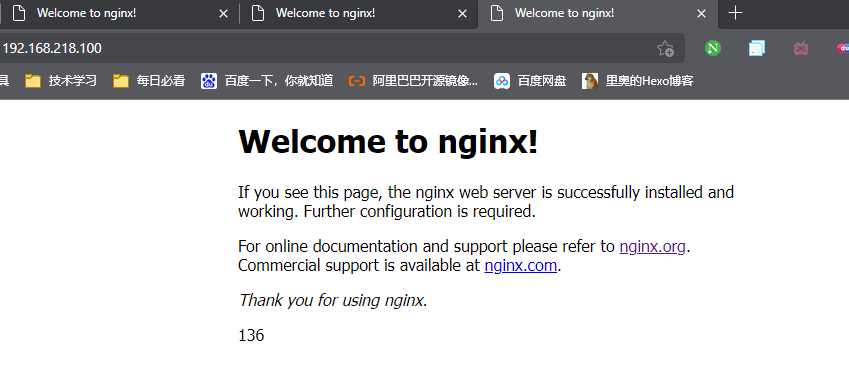
Task: Click the number 136 on the page
Action: pos(251,336)
